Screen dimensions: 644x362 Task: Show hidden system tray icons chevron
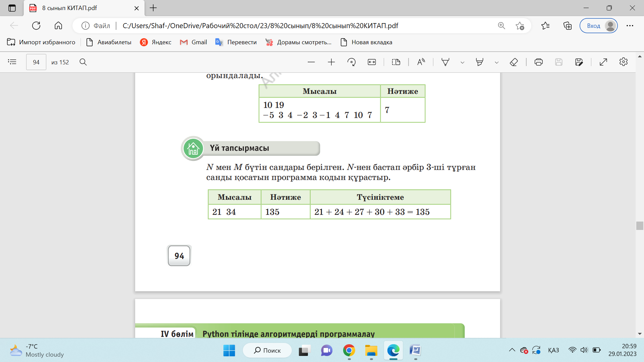512,350
